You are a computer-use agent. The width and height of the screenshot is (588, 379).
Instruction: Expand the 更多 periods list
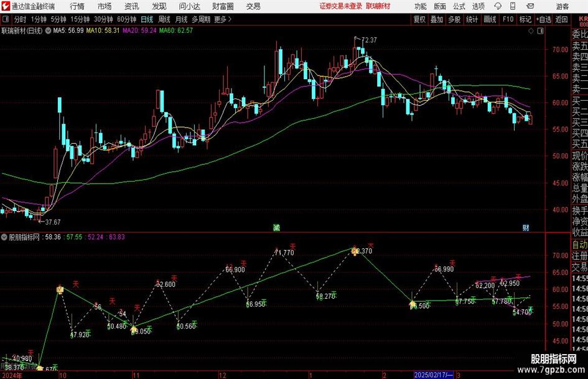(223, 19)
